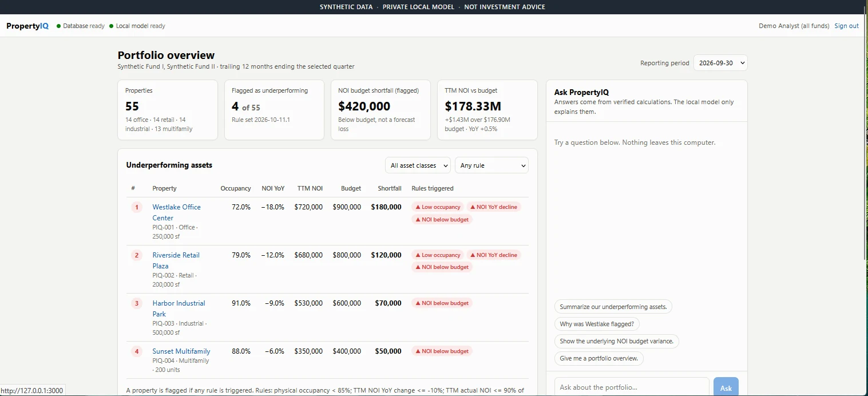Click Westlake's NOI YoY decline tag
868x396 pixels.
494,207
